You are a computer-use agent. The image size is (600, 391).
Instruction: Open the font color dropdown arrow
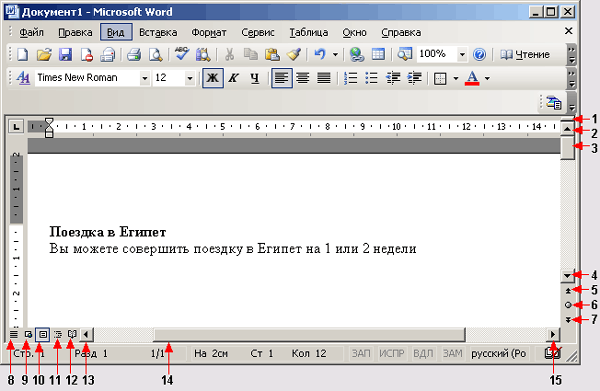click(x=487, y=79)
